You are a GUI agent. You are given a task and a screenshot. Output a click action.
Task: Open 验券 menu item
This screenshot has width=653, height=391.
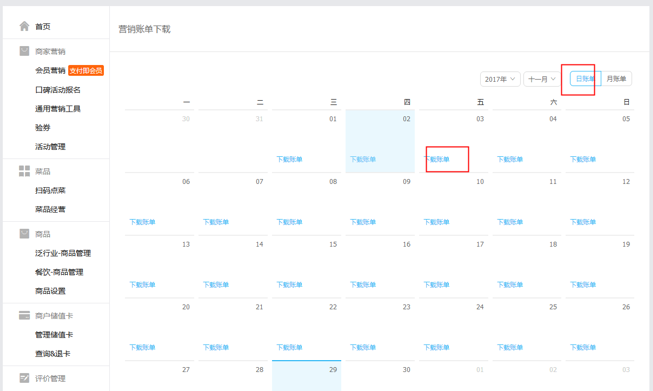point(42,127)
